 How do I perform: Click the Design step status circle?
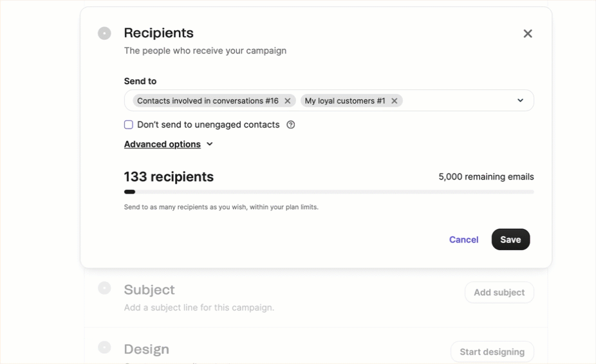click(x=104, y=347)
